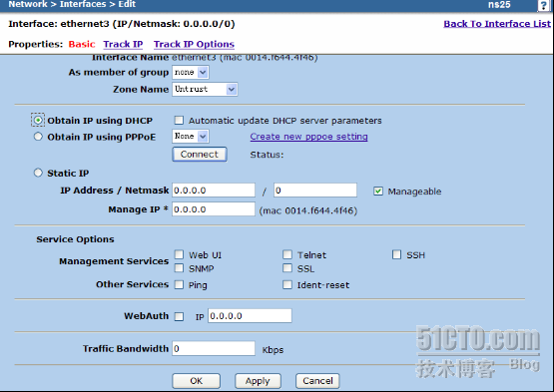Follow Create new pppoe setting link
The width and height of the screenshot is (554, 392).
pos(308,137)
